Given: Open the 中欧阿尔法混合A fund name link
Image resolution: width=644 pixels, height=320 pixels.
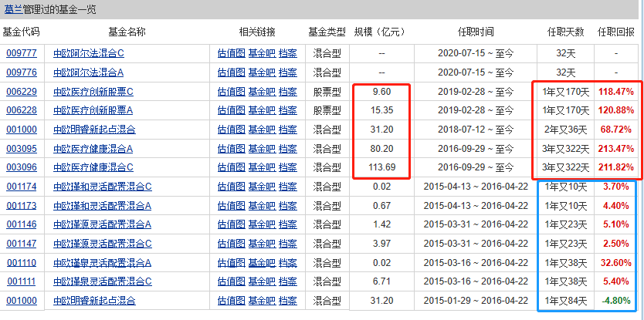Looking at the screenshot, I should (89, 72).
